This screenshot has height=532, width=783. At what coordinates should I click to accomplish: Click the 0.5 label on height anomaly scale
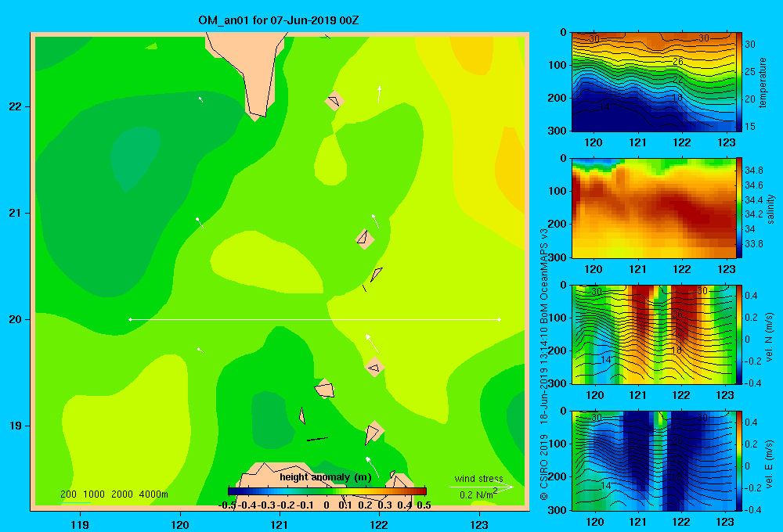424,505
